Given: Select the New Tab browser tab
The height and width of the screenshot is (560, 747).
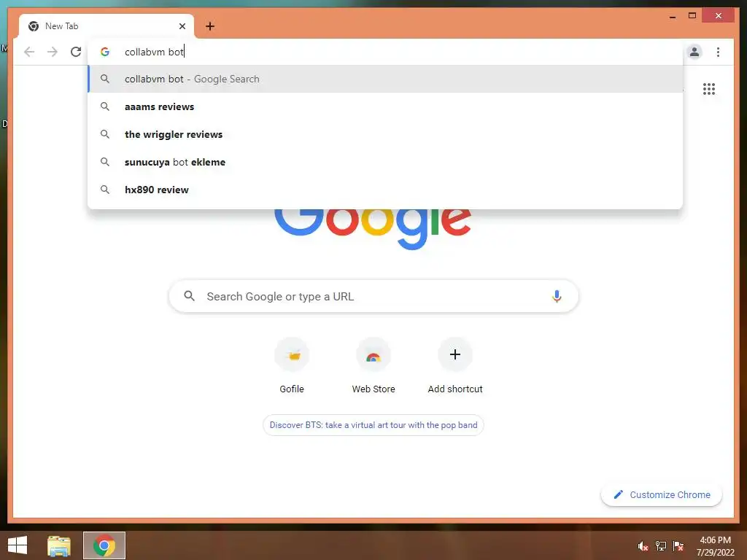Looking at the screenshot, I should (107, 26).
